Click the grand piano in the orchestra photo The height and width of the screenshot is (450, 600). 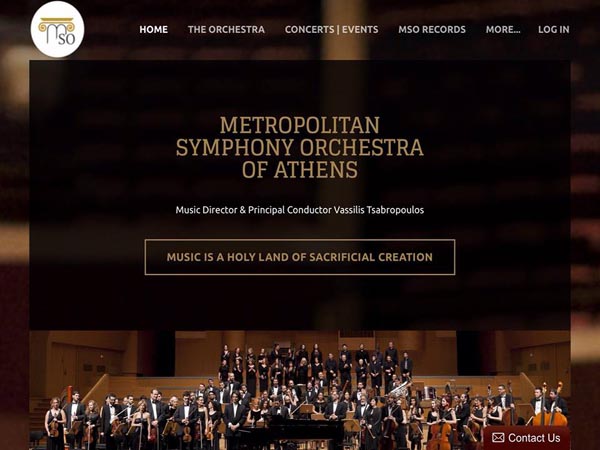click(x=293, y=430)
